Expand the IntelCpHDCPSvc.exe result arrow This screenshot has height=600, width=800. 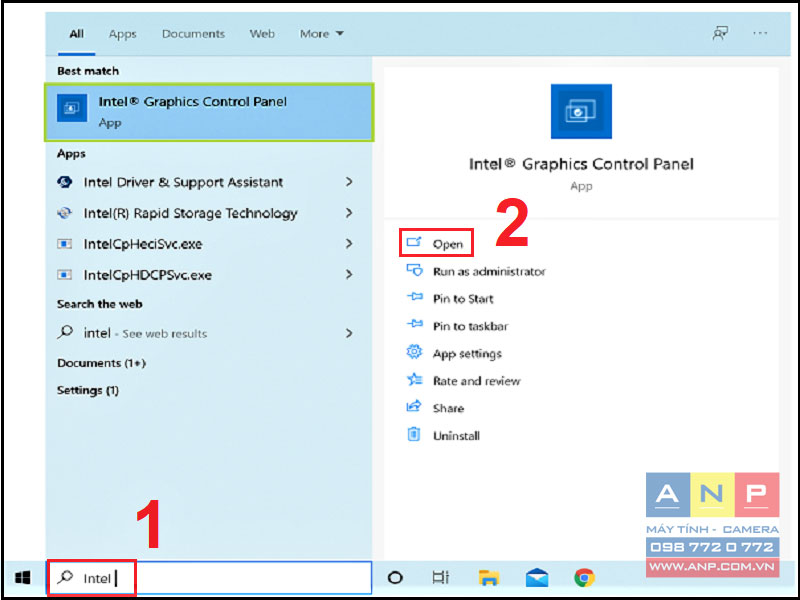[349, 274]
